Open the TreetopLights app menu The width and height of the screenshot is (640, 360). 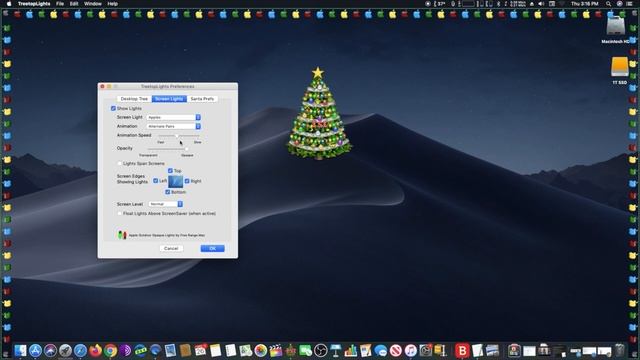(x=34, y=4)
